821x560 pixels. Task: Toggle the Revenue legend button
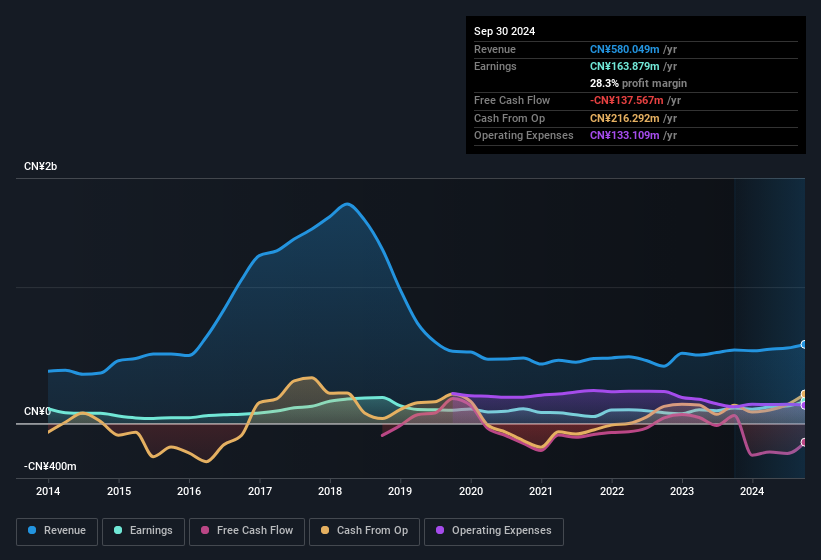[x=57, y=531]
